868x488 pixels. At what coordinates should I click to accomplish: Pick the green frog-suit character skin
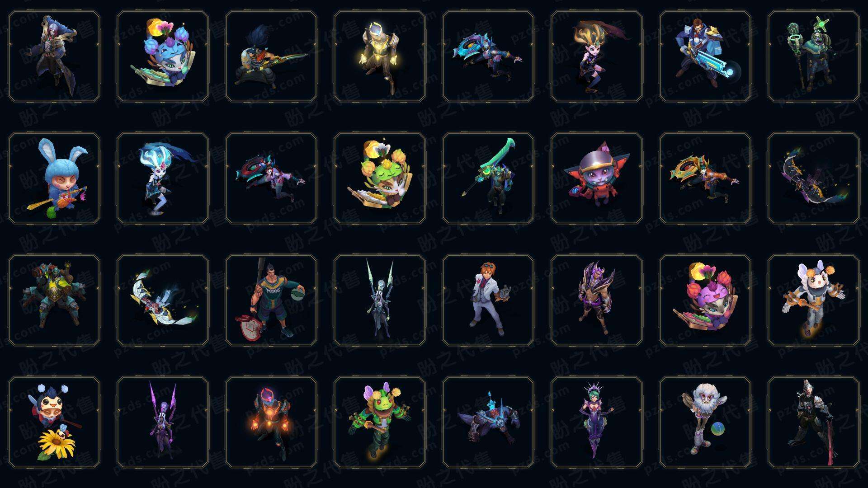(380, 422)
